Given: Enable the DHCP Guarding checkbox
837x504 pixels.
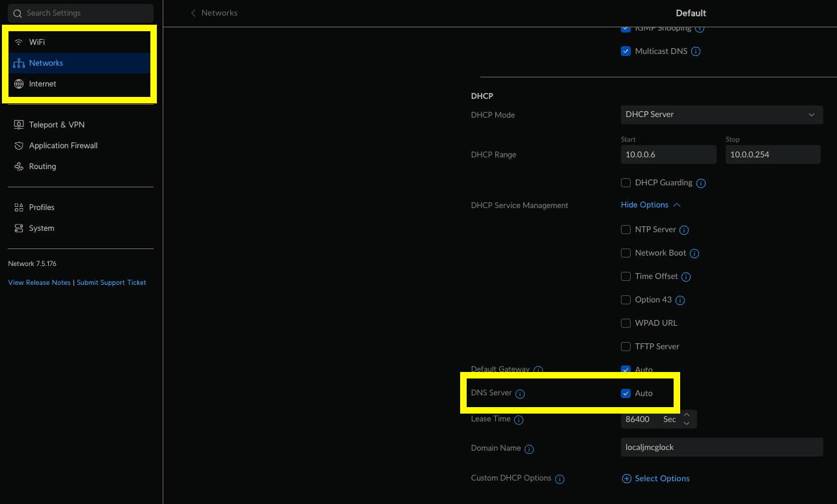Looking at the screenshot, I should pyautogui.click(x=625, y=183).
